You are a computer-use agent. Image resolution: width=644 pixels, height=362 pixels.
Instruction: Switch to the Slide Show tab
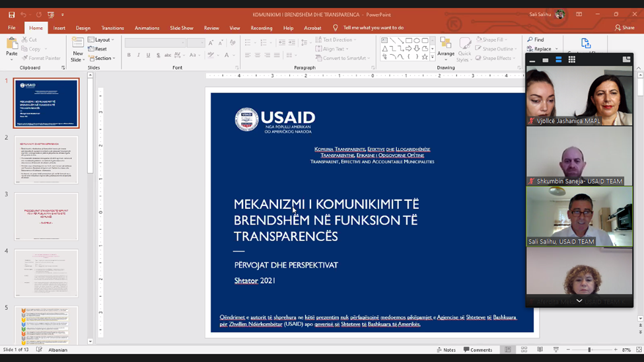click(182, 28)
